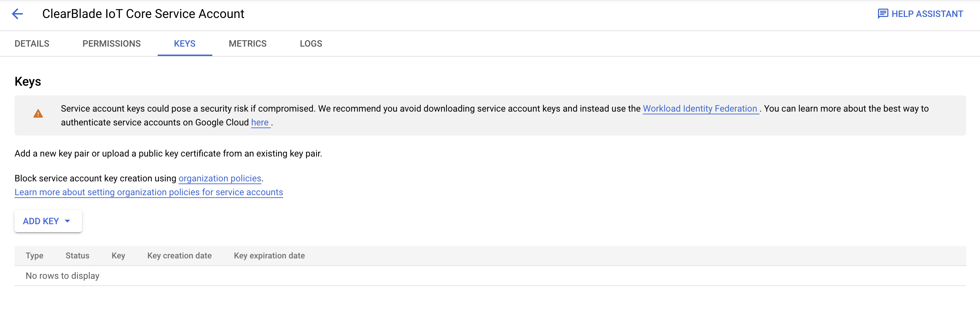The image size is (980, 313).
Task: Click Learn more about setting organization policies
Action: point(149,192)
